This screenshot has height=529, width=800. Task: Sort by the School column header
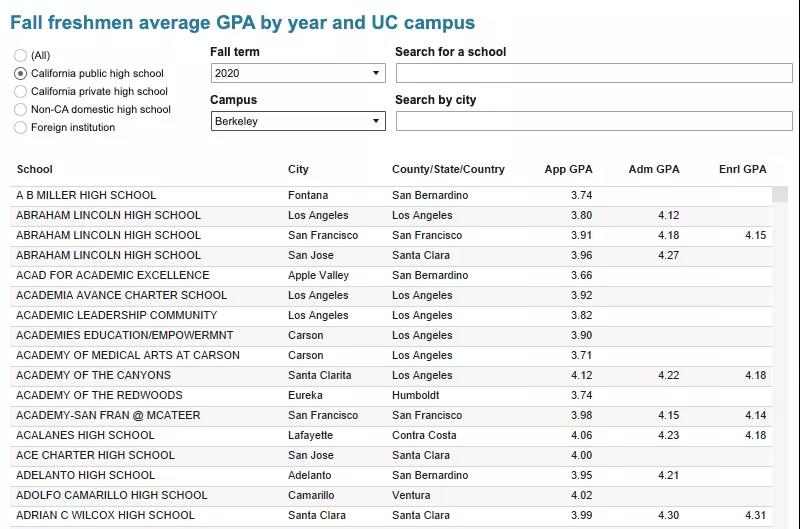[35, 169]
